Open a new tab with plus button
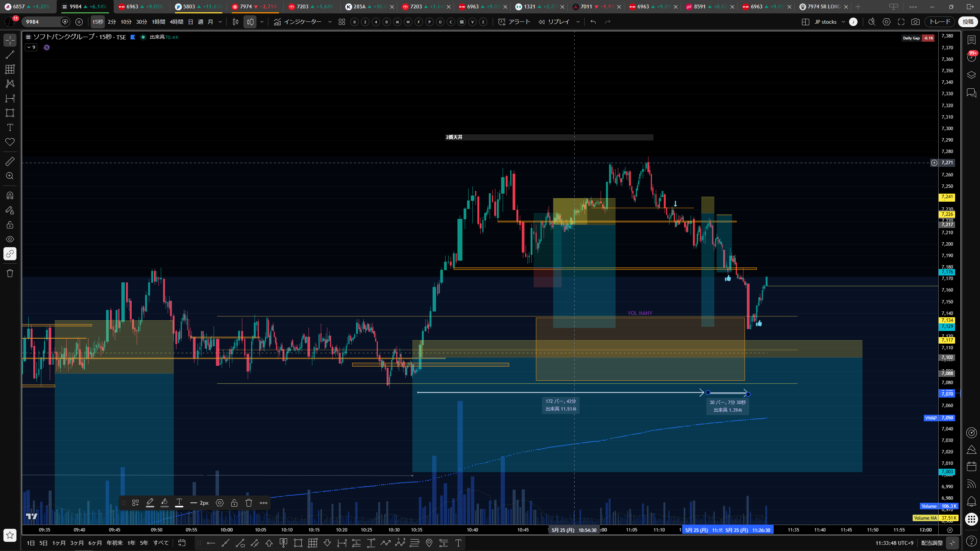 [858, 7]
